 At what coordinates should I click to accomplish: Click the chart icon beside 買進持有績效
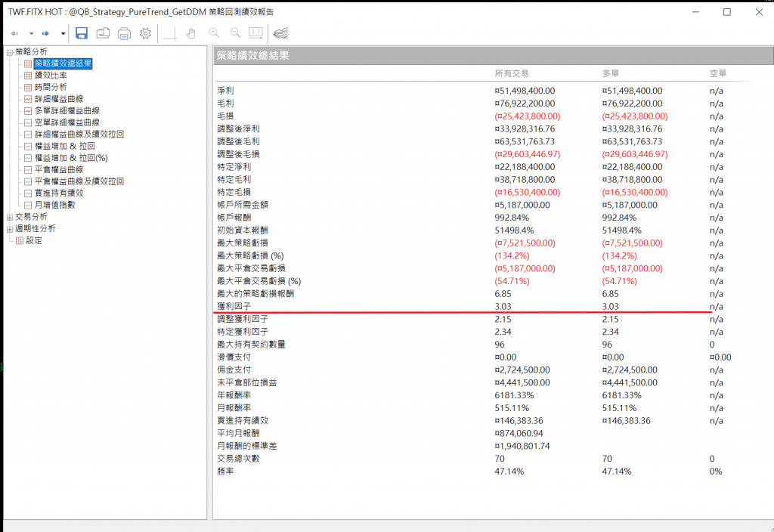point(28,193)
